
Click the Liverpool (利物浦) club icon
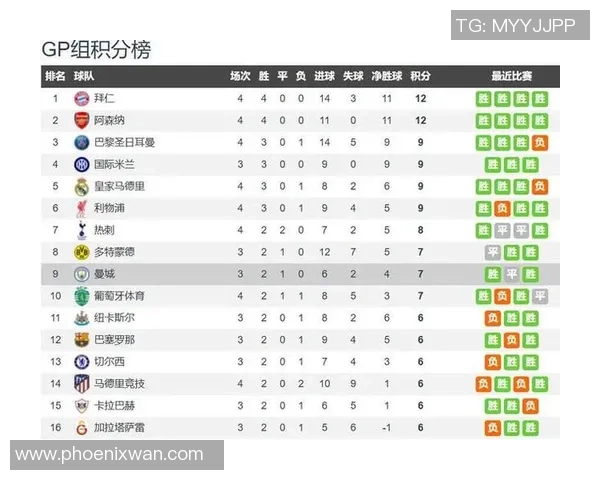(x=81, y=208)
